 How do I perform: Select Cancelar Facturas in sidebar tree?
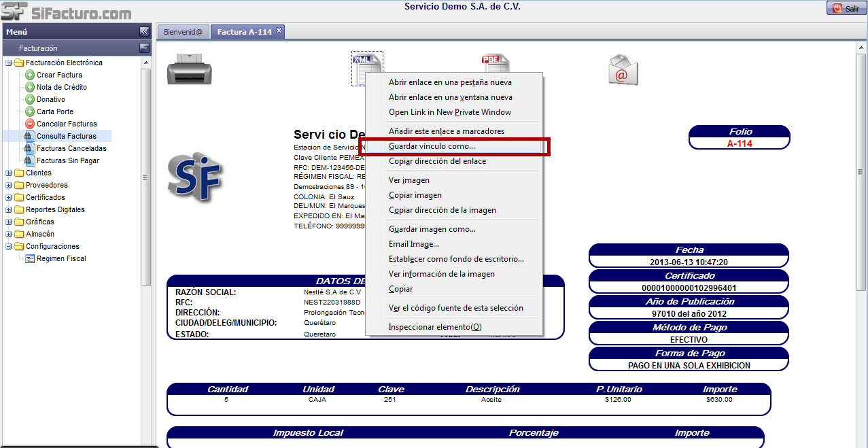[67, 124]
